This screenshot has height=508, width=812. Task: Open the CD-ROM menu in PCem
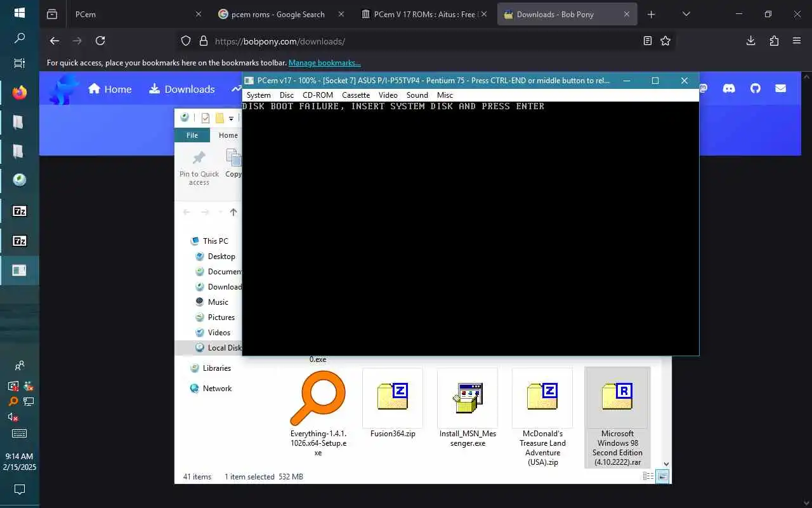click(x=318, y=95)
